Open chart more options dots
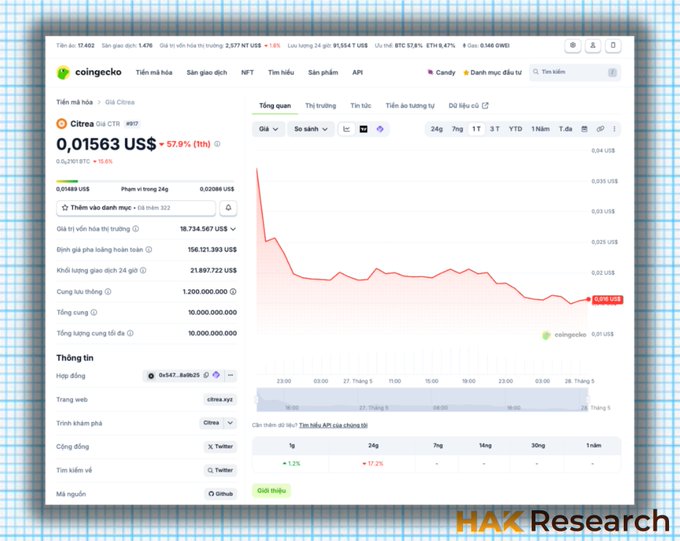The image size is (680, 541). click(x=614, y=129)
